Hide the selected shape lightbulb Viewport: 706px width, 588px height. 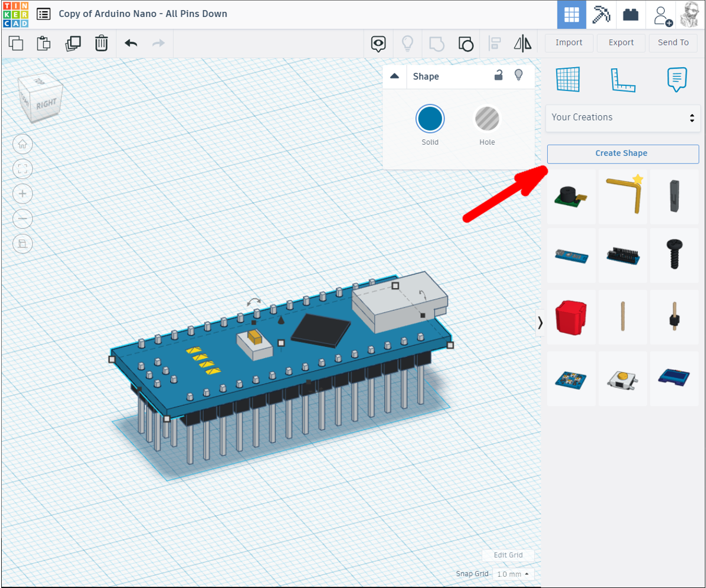click(518, 75)
